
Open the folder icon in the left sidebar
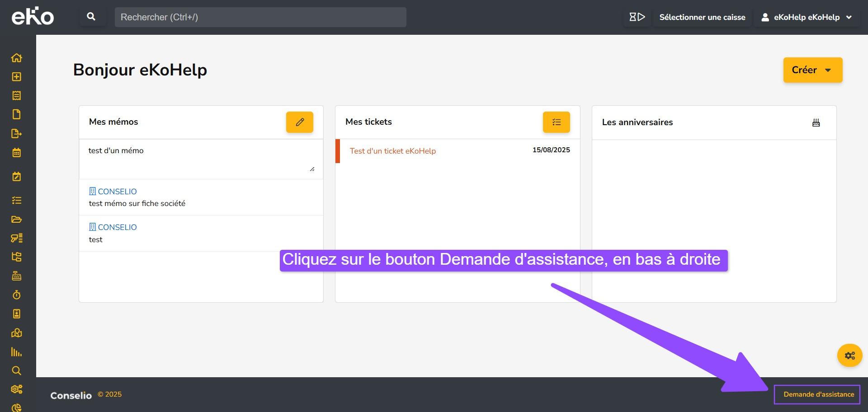click(x=17, y=219)
